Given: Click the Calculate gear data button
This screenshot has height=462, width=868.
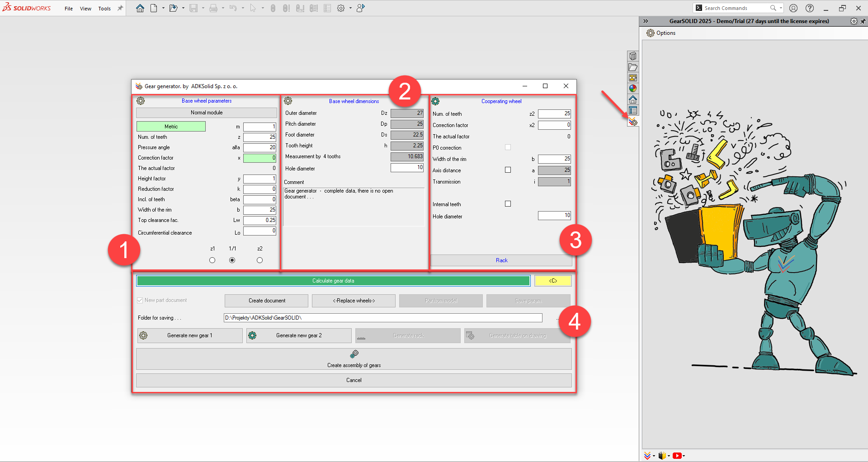Looking at the screenshot, I should 333,281.
